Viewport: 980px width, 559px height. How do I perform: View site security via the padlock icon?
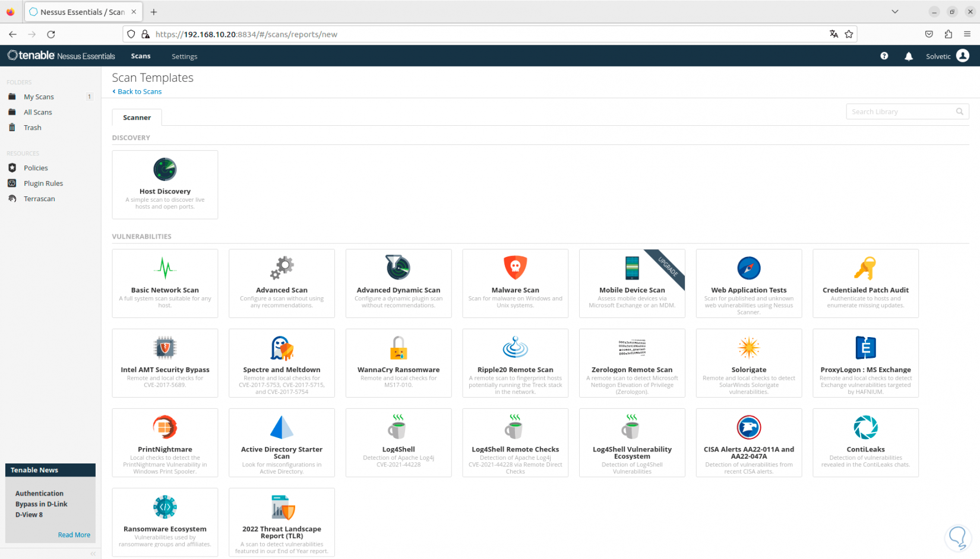146,34
